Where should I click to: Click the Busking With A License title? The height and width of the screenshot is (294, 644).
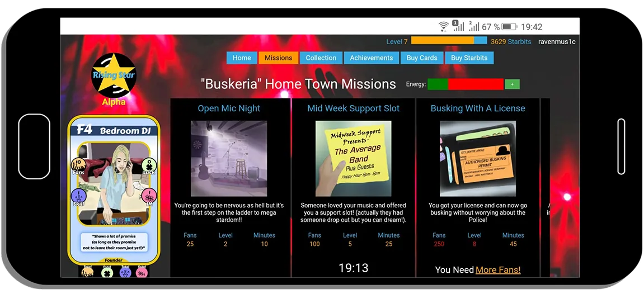tap(478, 108)
